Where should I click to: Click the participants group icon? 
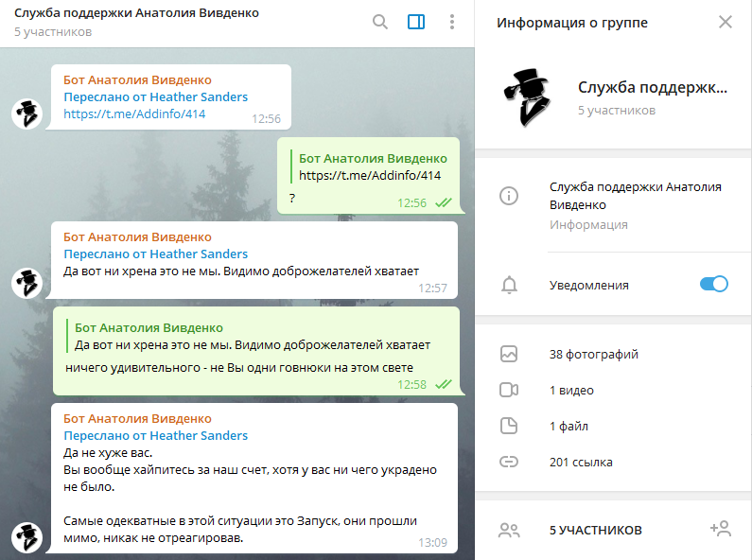[x=509, y=531]
